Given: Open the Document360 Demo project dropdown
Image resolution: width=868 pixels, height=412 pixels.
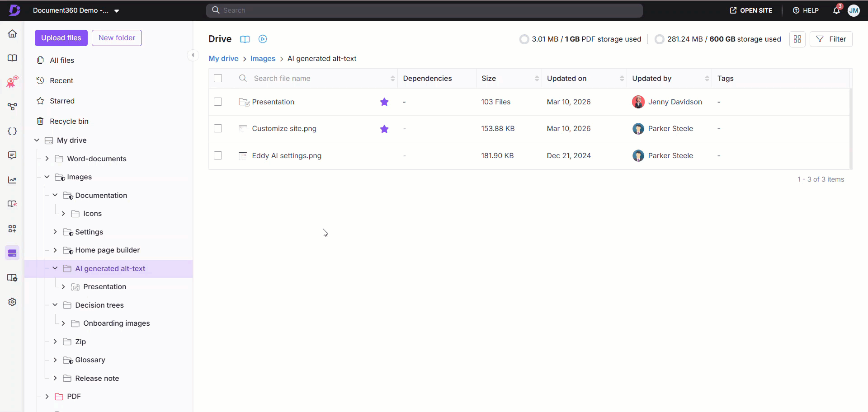Looking at the screenshot, I should [x=117, y=11].
